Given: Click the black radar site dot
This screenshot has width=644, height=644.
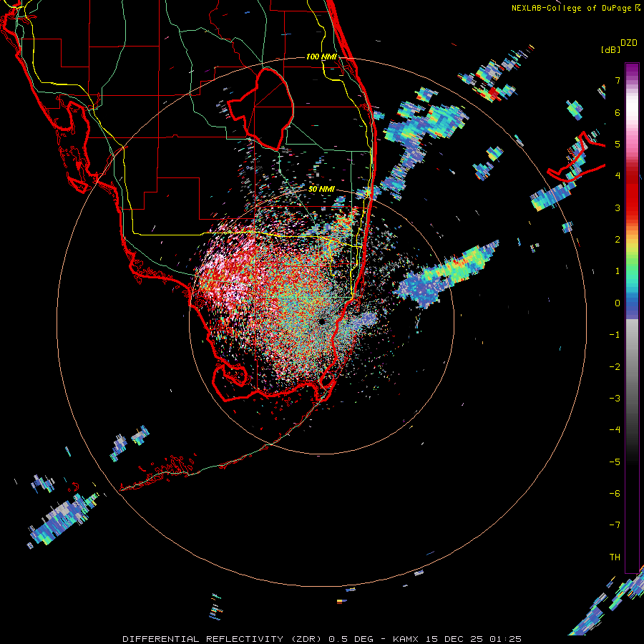Looking at the screenshot, I should click(321, 321).
